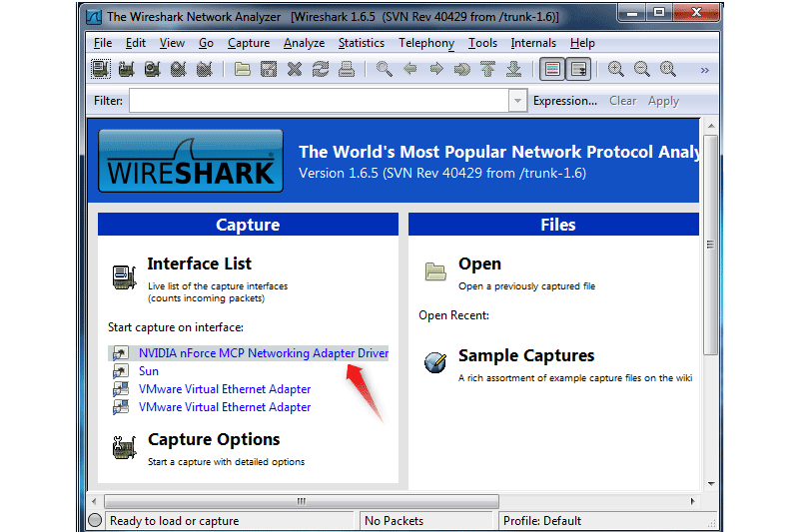
Task: Open Interface List link
Action: click(x=199, y=264)
